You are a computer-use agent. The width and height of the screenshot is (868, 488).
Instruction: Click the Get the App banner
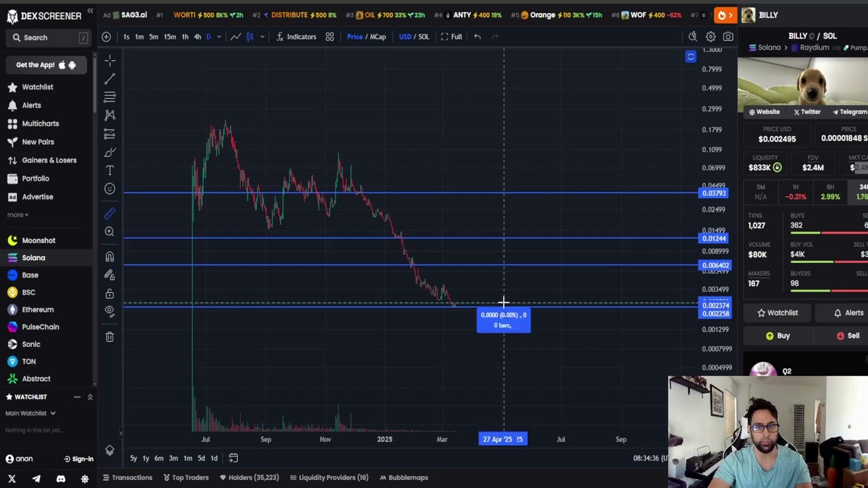[45, 65]
